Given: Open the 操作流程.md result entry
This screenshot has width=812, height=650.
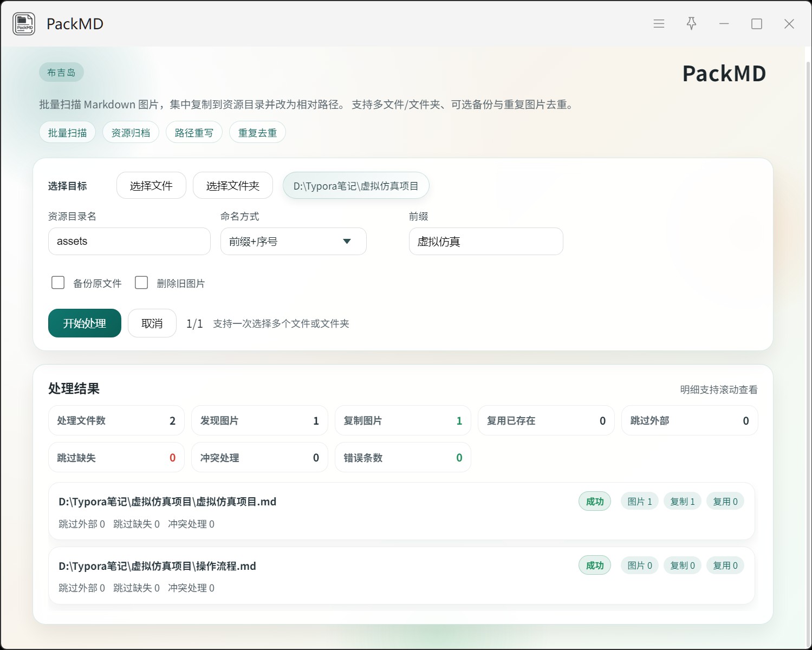Looking at the screenshot, I should tap(157, 566).
